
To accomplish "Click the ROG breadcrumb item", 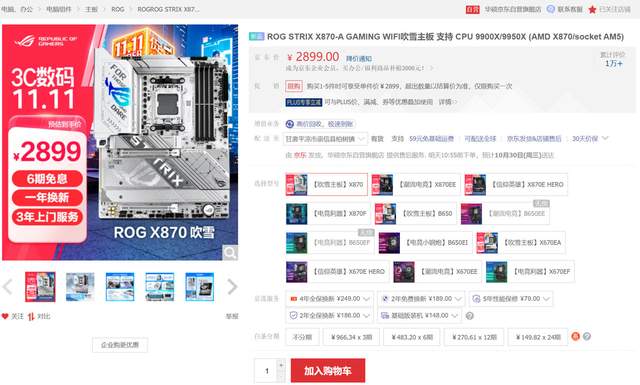I will 118,9.
